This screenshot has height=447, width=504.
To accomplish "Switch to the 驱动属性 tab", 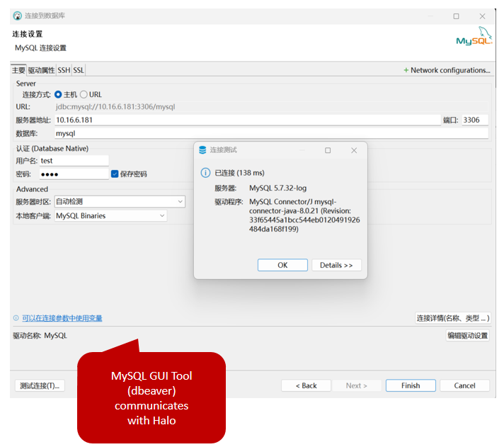I will pos(41,70).
